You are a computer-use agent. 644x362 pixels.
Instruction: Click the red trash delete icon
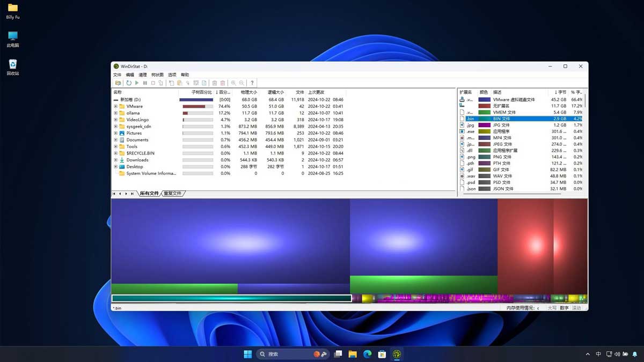tap(223, 83)
